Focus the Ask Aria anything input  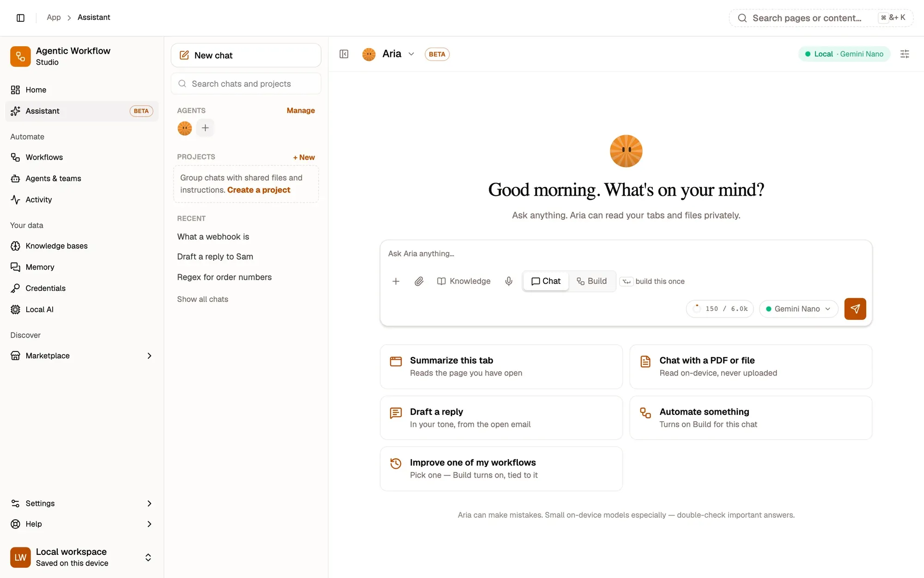[x=626, y=254]
